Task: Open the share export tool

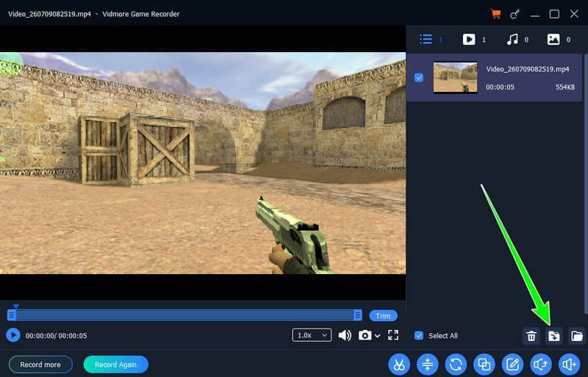Action: pyautogui.click(x=541, y=365)
